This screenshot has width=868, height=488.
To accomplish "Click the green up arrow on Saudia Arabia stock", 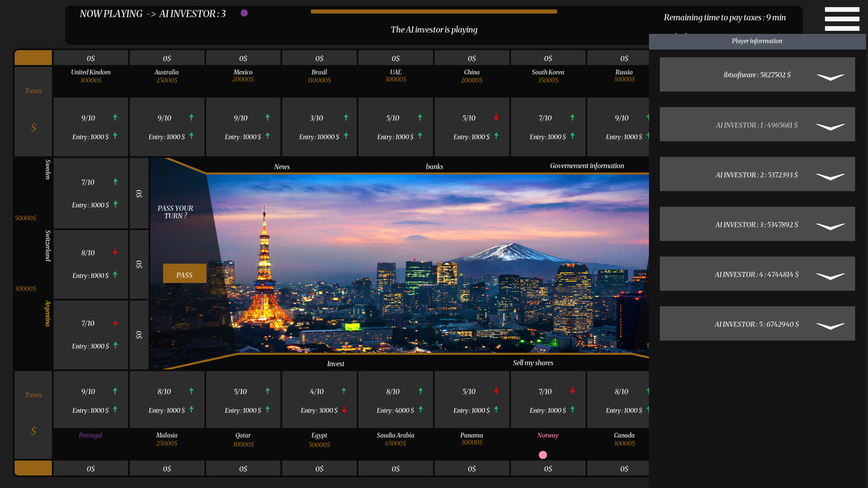I will click(x=421, y=391).
